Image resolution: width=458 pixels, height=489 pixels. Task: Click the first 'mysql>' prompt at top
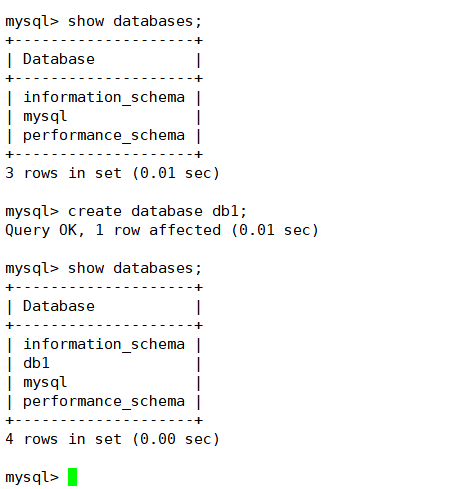click(32, 22)
